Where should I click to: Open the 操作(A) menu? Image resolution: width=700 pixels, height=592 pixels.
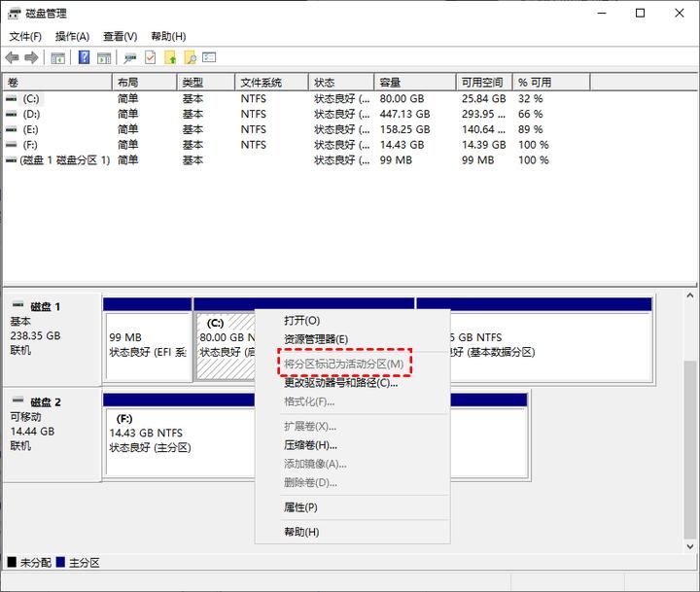tap(72, 36)
